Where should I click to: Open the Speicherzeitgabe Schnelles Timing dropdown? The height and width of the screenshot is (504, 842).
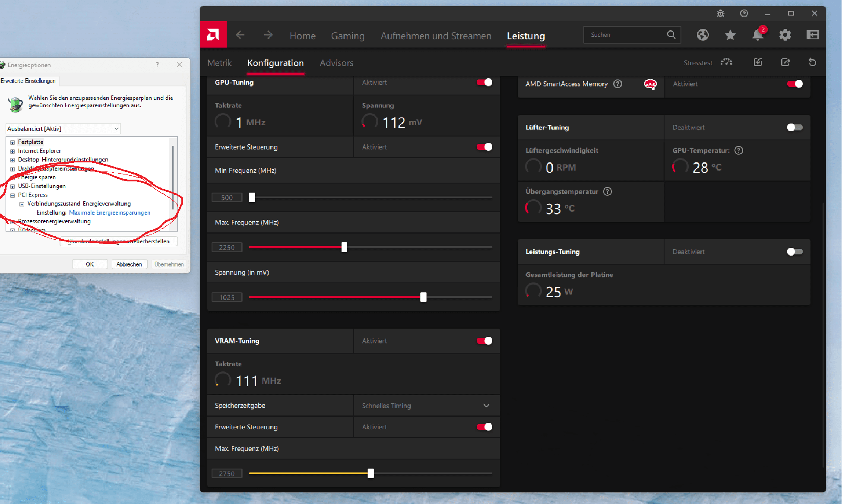click(x=427, y=406)
